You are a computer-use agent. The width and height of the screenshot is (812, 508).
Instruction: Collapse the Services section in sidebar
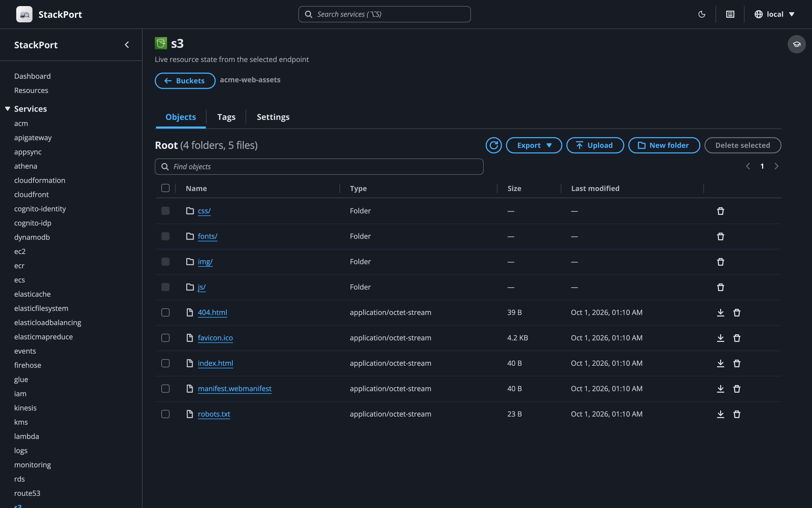point(7,109)
